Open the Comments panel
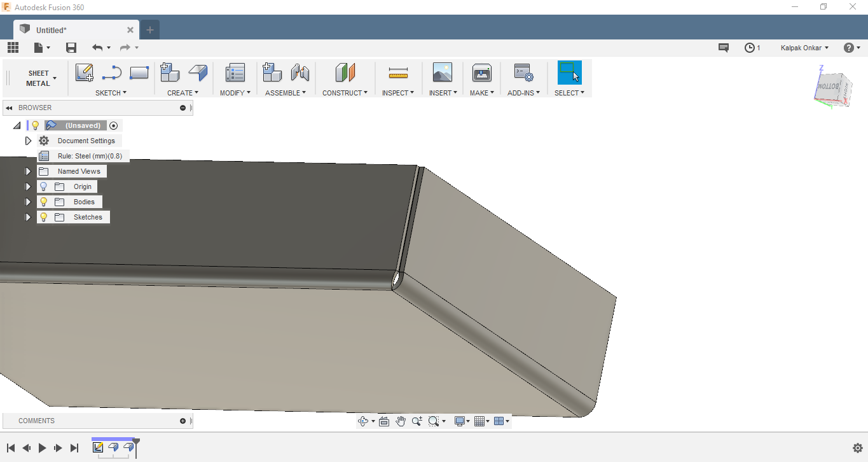The image size is (868, 462). [36, 421]
